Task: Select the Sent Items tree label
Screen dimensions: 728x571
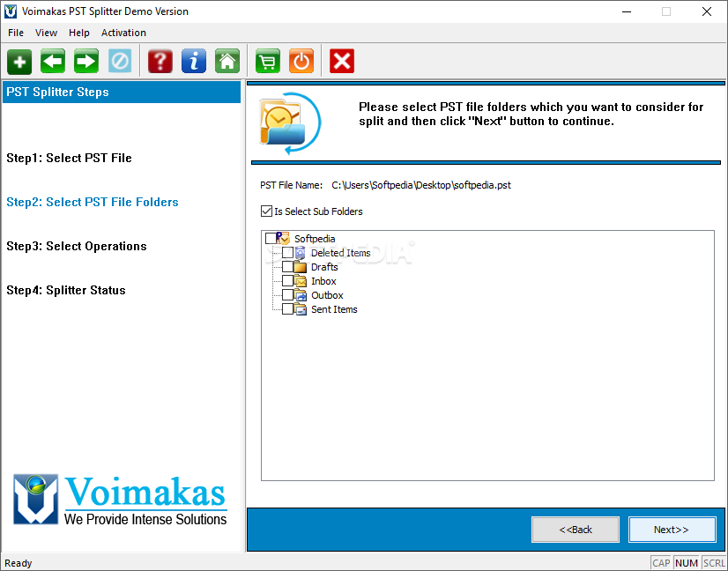Action: coord(334,309)
